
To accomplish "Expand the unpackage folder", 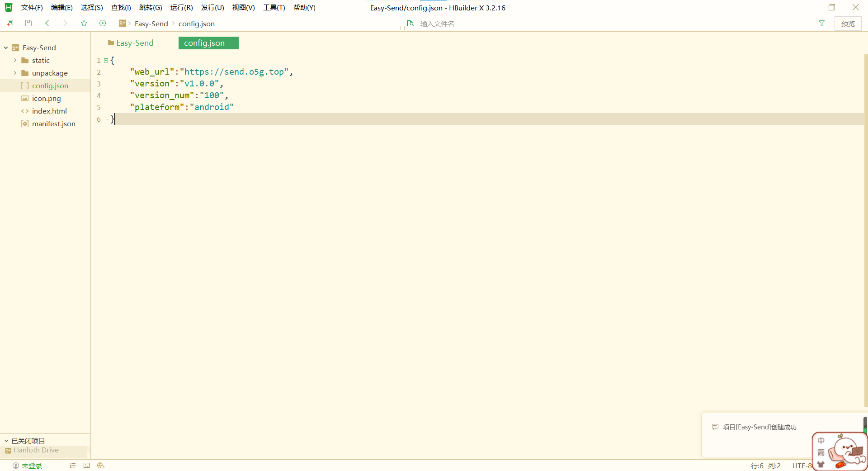I will tap(15, 73).
